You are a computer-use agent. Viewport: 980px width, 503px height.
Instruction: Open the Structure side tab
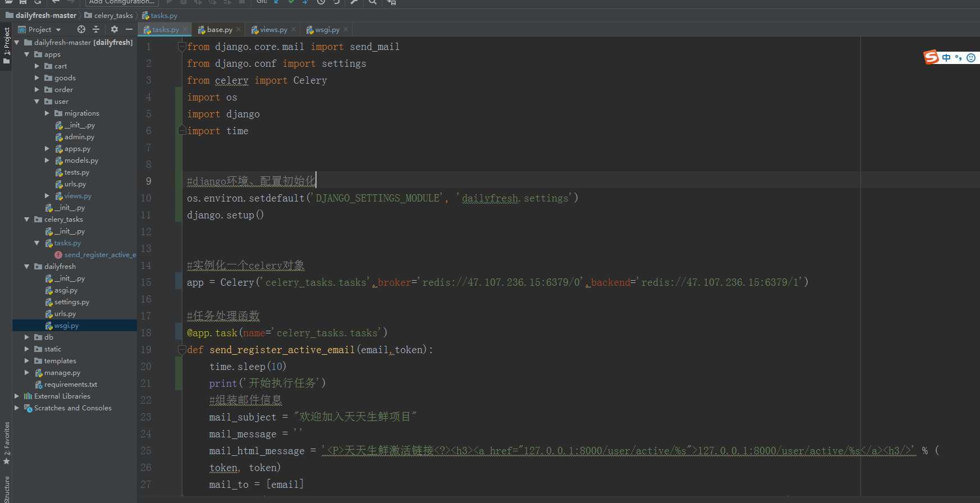[x=6, y=488]
